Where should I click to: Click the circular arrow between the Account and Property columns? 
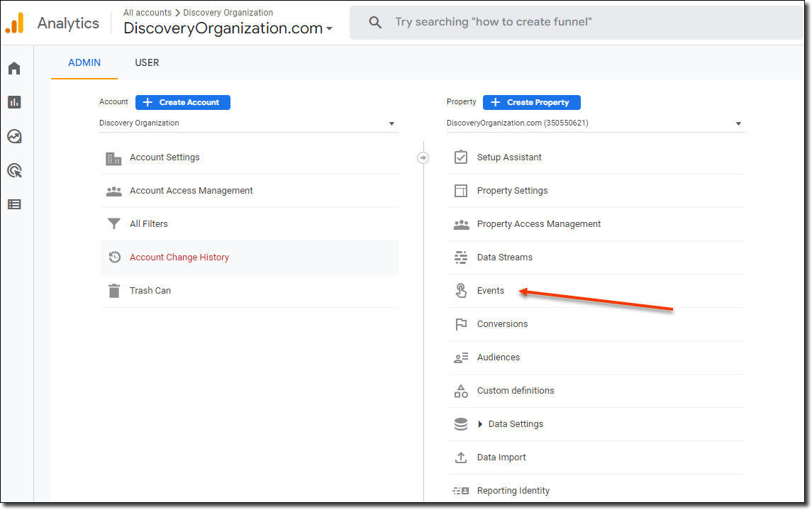423,157
